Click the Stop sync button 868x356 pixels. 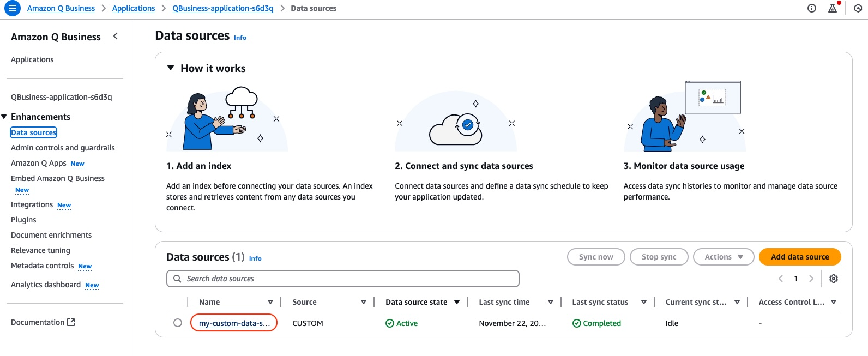point(659,257)
